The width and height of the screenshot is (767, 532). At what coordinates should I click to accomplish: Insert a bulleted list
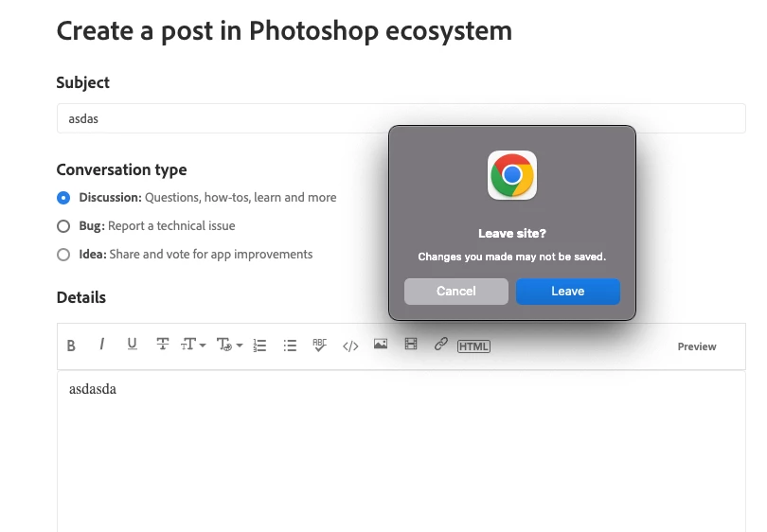(x=290, y=346)
